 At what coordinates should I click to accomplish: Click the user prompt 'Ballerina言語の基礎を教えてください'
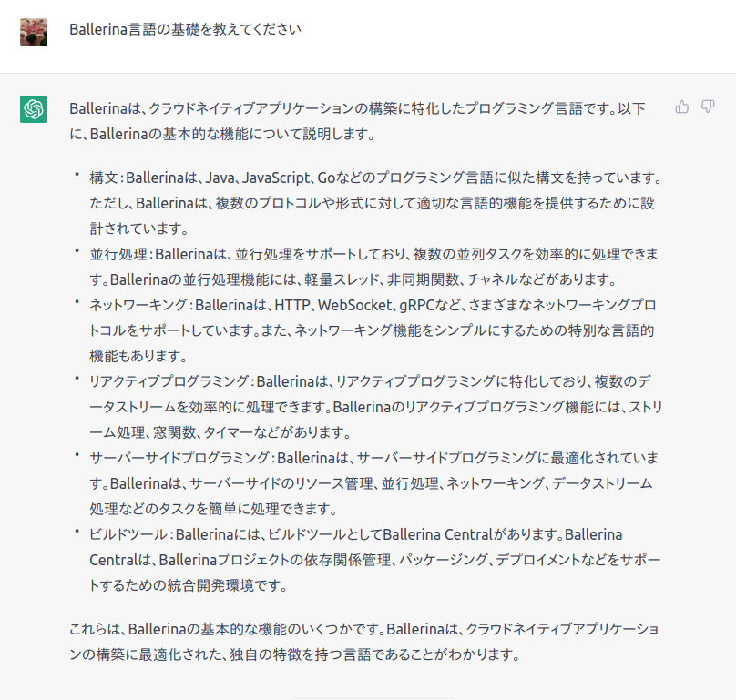185,29
